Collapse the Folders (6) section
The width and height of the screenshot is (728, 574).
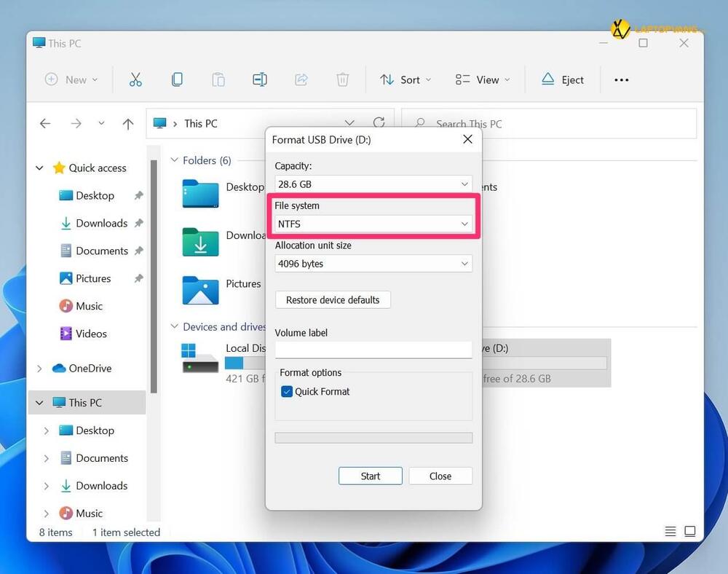coord(174,160)
